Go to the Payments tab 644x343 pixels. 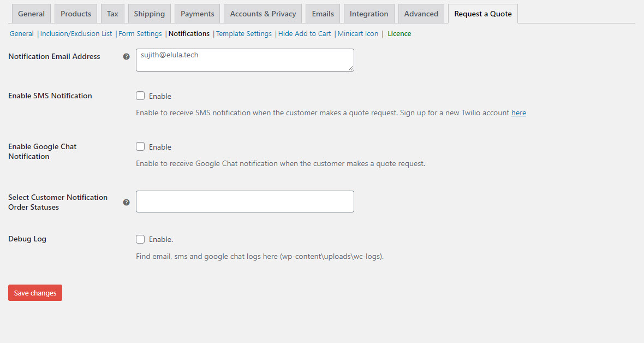198,14
